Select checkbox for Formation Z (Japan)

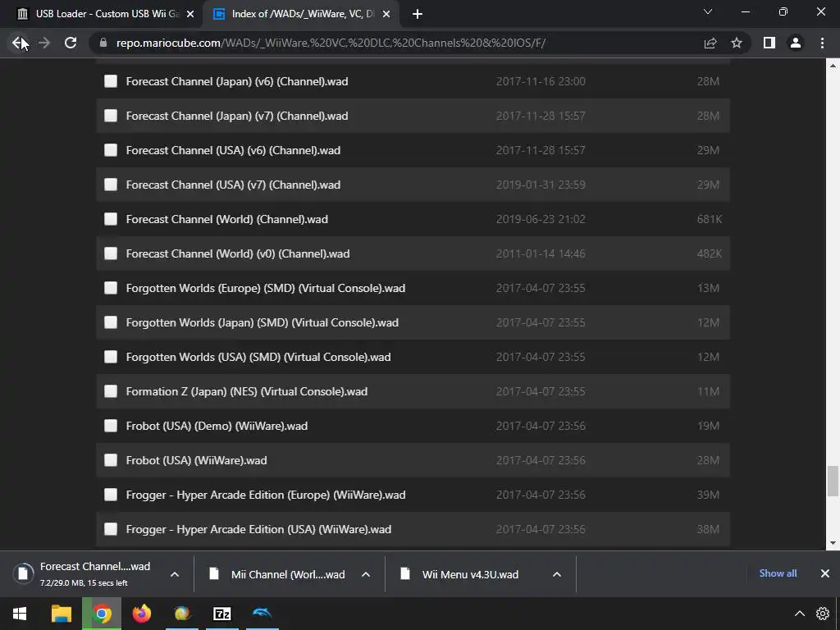click(111, 391)
